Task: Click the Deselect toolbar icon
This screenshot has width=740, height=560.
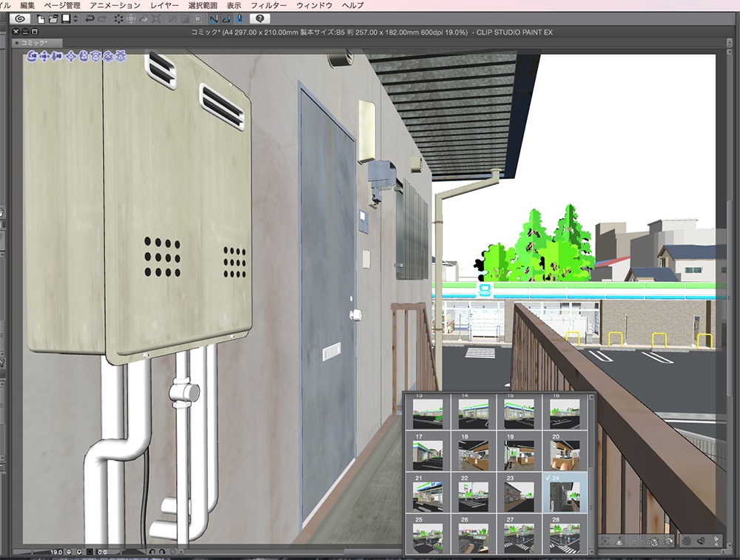Action: click(172, 19)
